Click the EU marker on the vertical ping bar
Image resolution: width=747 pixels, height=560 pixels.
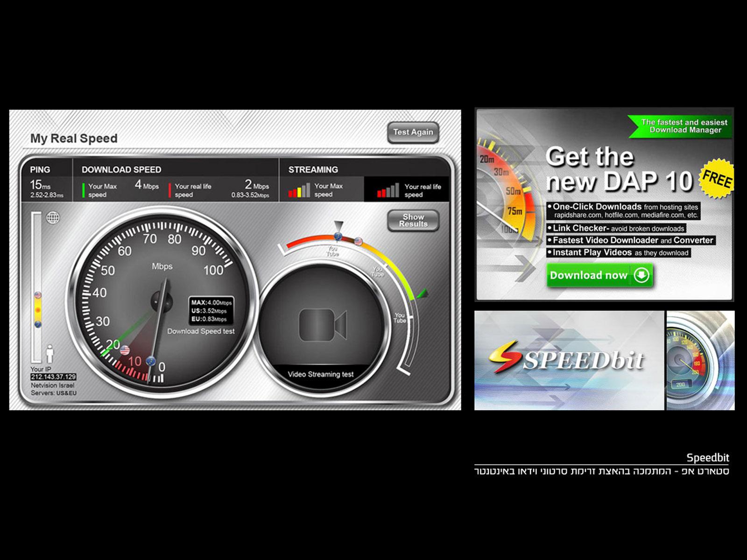click(x=38, y=324)
